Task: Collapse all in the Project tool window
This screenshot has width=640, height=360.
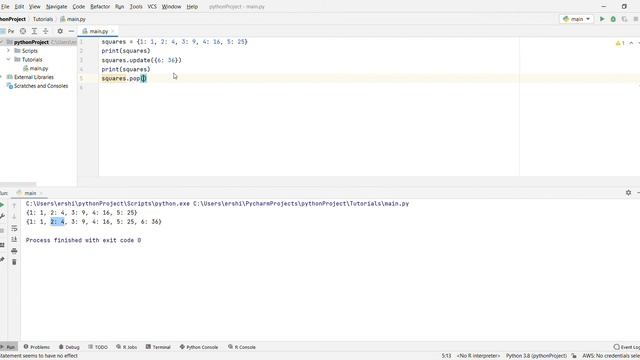Action: [46, 31]
